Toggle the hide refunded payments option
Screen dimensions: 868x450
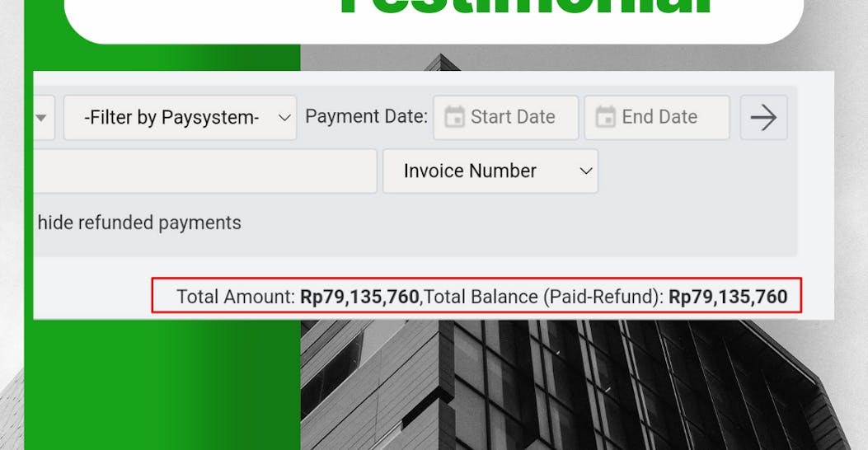click(138, 223)
